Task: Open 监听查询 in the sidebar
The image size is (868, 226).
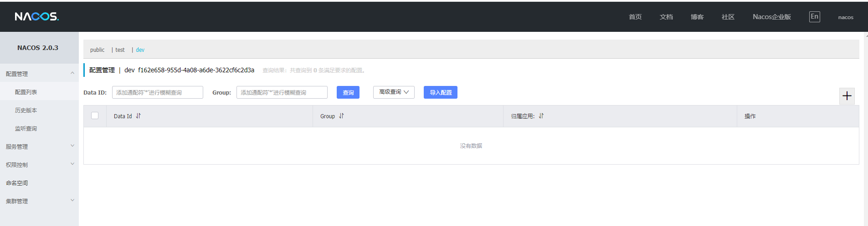Action: point(26,128)
